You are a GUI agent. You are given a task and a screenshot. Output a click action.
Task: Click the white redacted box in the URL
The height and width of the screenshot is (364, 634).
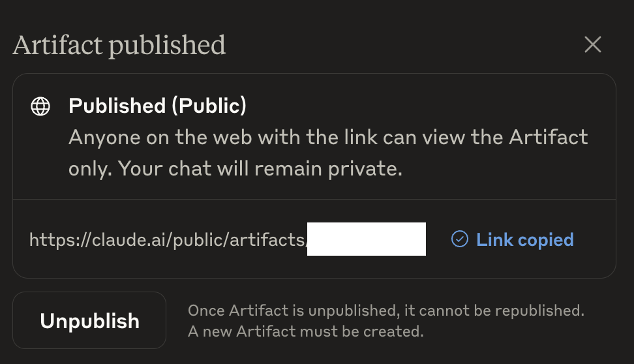[x=367, y=239]
